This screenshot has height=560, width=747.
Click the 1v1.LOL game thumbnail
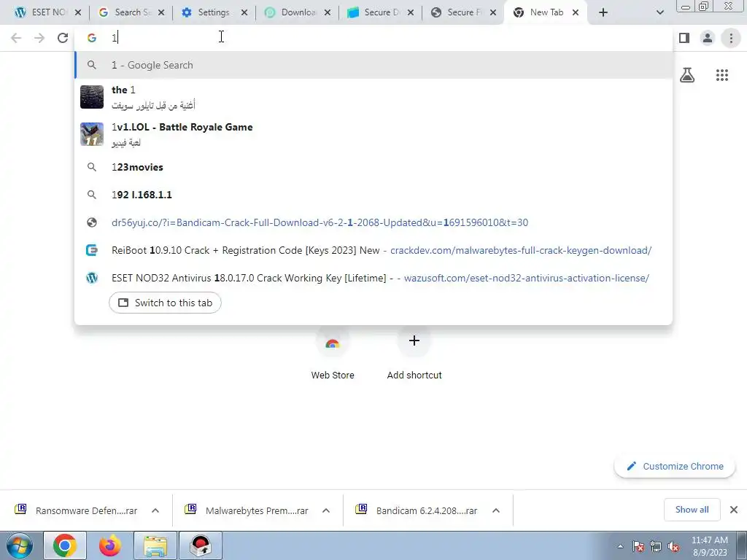coord(92,134)
